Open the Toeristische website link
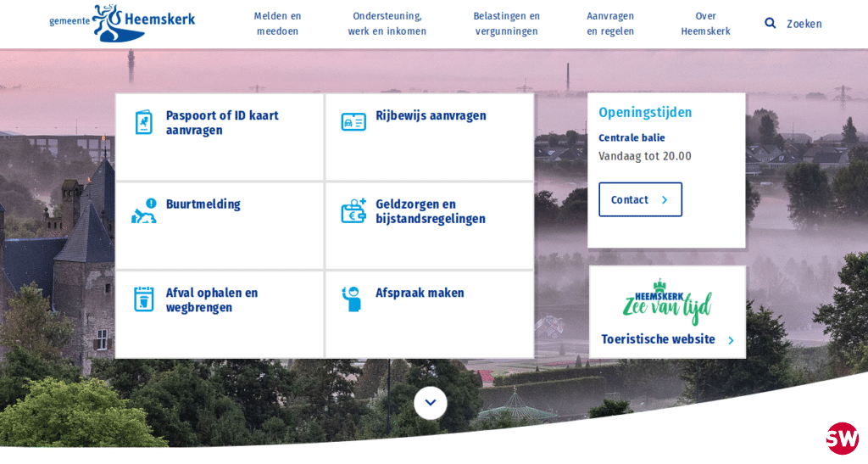 coord(658,338)
